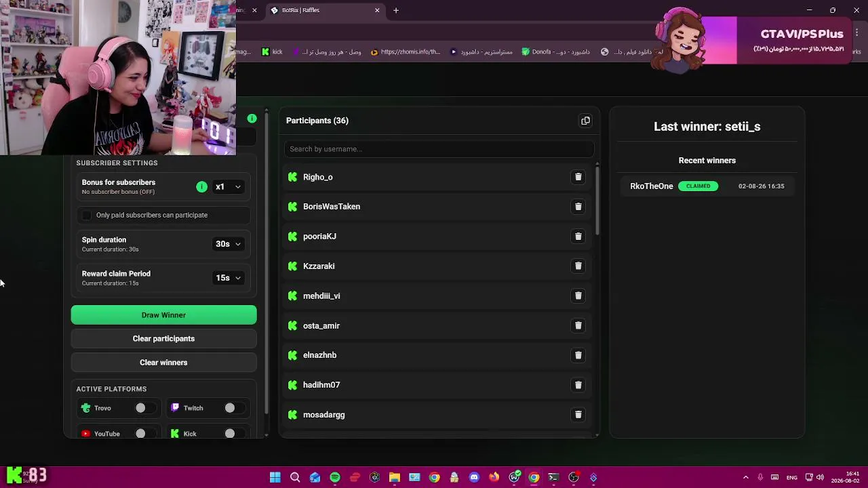Select participant name elnazhnb
This screenshot has width=868, height=488.
pos(319,355)
